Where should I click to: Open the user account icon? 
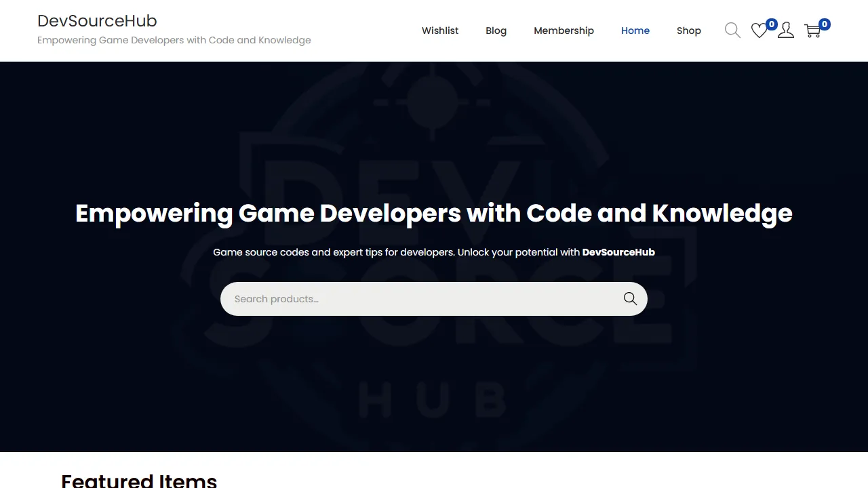(785, 30)
